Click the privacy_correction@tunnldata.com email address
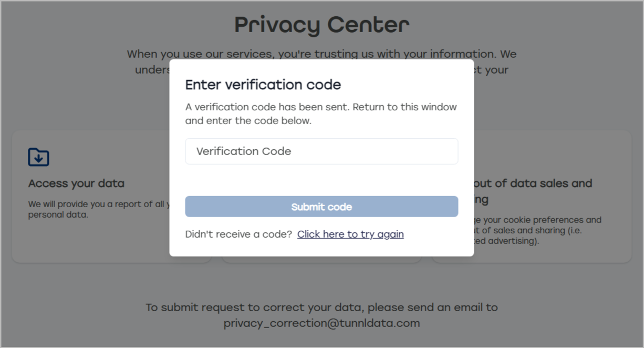The width and height of the screenshot is (644, 348). point(321,323)
